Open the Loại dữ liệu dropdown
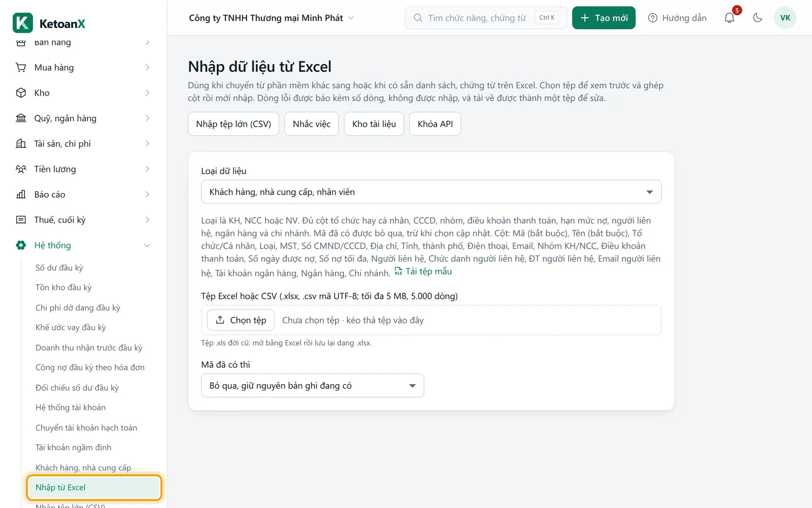Image resolution: width=812 pixels, height=508 pixels. (x=431, y=192)
